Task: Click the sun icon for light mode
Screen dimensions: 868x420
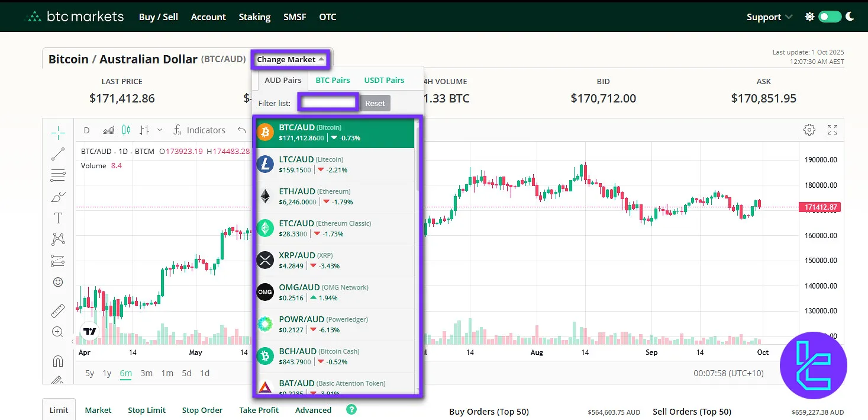Action: click(809, 17)
